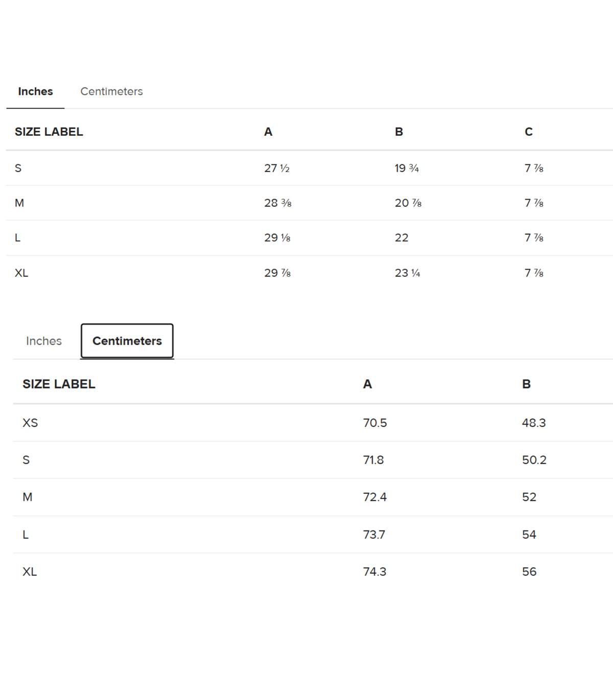Click the XS row label in centimeters table
Screen dimensions: 613x700
tap(30, 423)
